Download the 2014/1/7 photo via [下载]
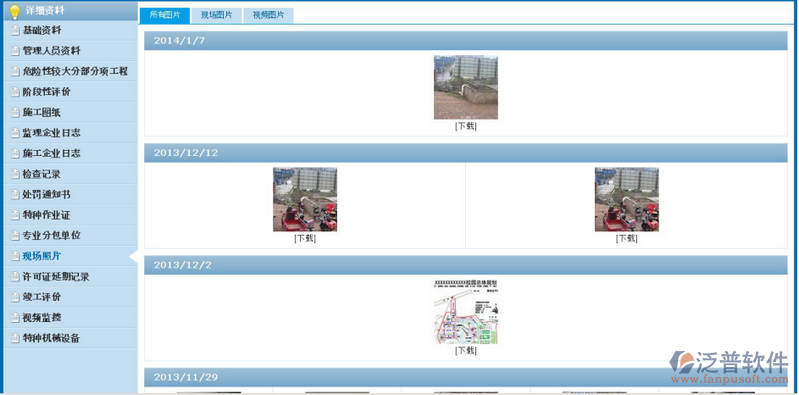799x395 pixels. [466, 126]
